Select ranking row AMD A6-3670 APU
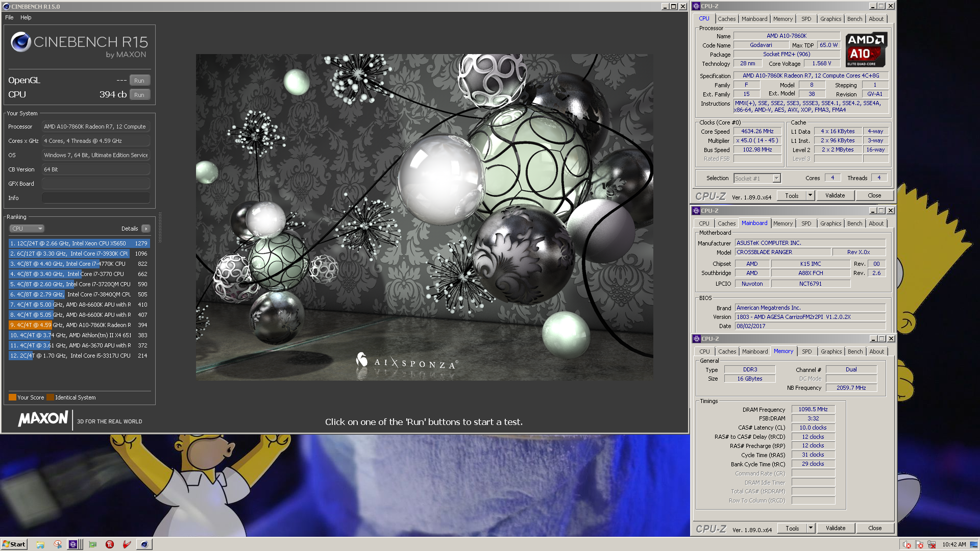980x551 pixels. [79, 345]
